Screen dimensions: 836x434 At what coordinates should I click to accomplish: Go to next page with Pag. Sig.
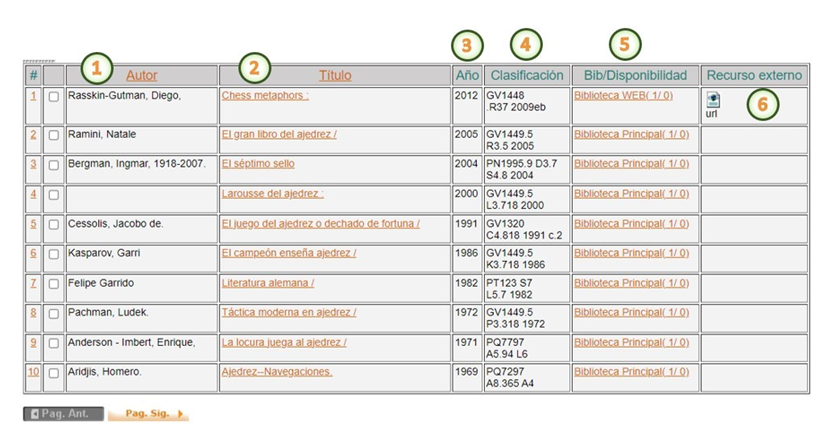click(148, 414)
